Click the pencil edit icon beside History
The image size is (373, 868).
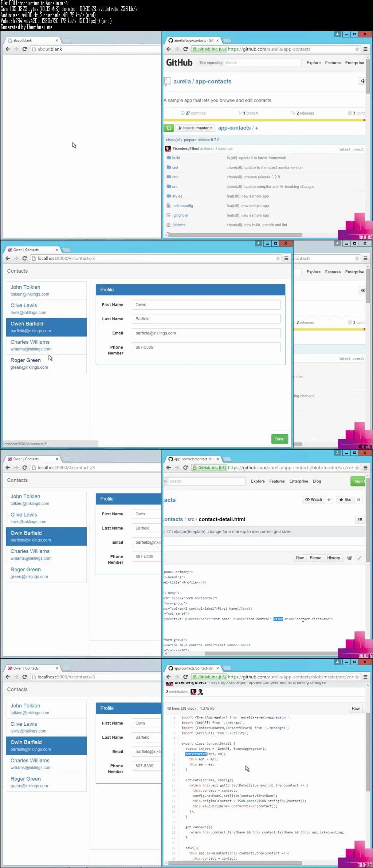360,558
